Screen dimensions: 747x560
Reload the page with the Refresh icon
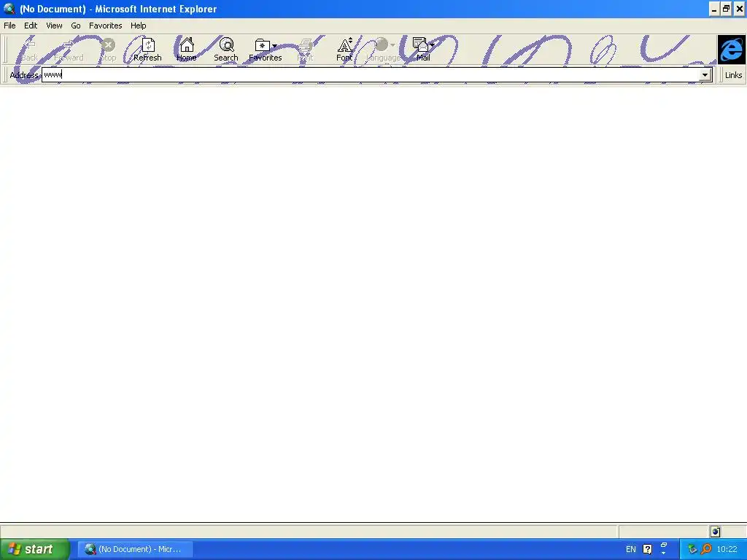coord(147,45)
